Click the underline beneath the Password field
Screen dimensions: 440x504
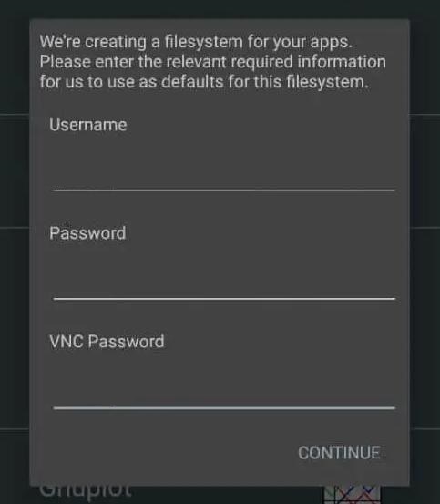(x=224, y=299)
